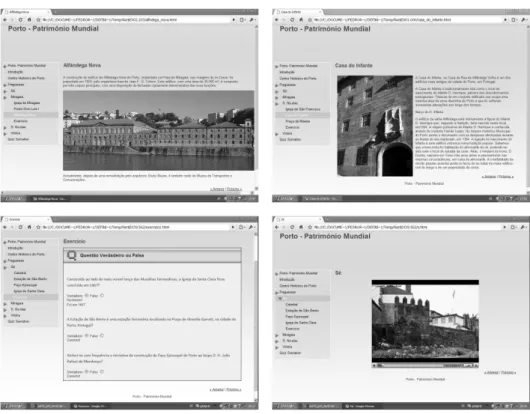
Task: Go back in the Exercício browser window
Action: [x=5, y=227]
